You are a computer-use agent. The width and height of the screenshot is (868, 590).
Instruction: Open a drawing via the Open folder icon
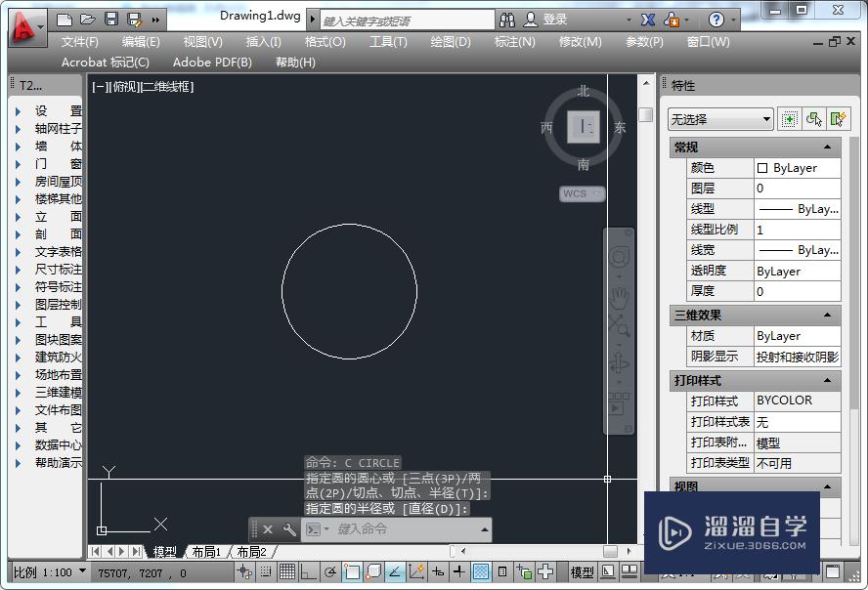point(87,19)
